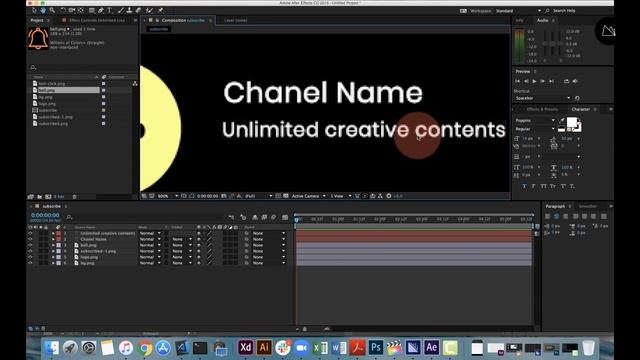Select bell-click.png in the Project list
640x360 pixels.
pyautogui.click(x=52, y=84)
